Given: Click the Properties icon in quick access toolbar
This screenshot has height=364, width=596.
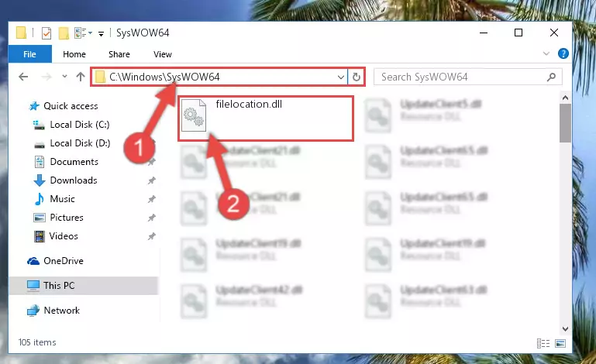Looking at the screenshot, I should pyautogui.click(x=47, y=33).
